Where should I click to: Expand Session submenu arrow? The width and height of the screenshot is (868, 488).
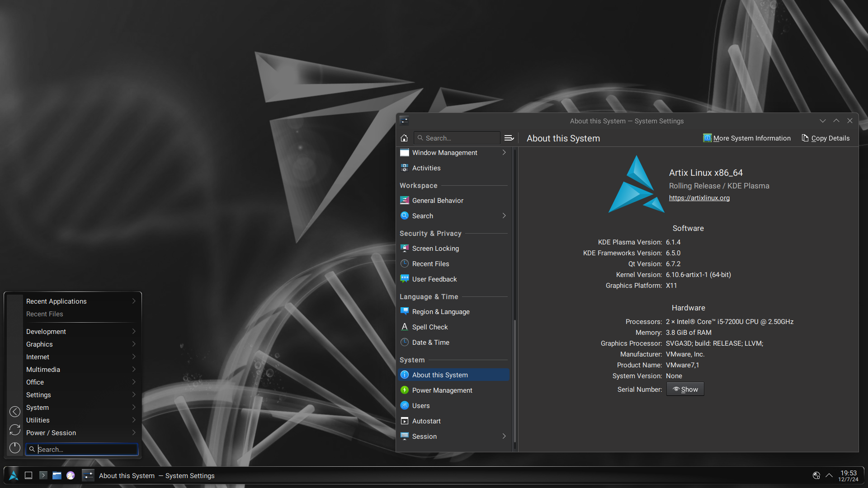pyautogui.click(x=504, y=436)
